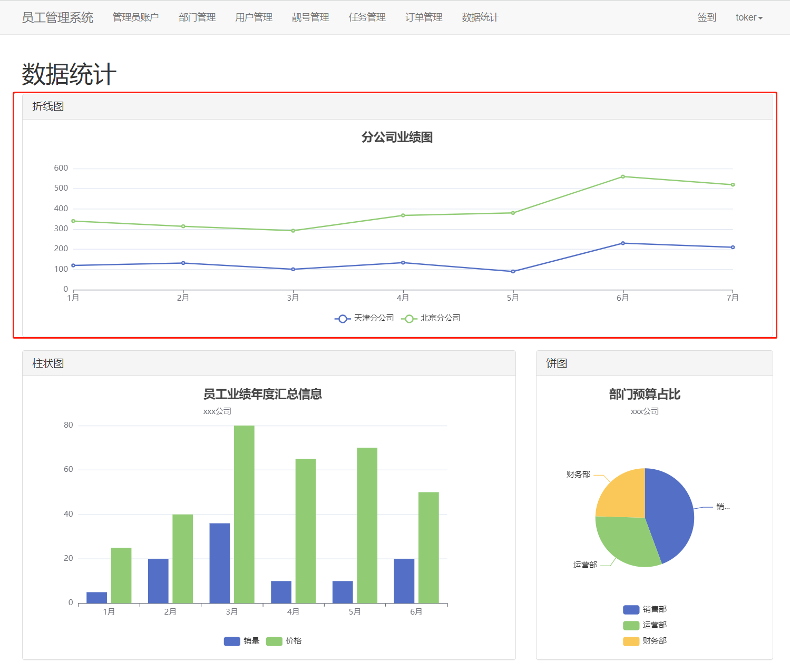The image size is (790, 672).
Task: Click the 分公司业绩图 chart title
Action: click(397, 137)
